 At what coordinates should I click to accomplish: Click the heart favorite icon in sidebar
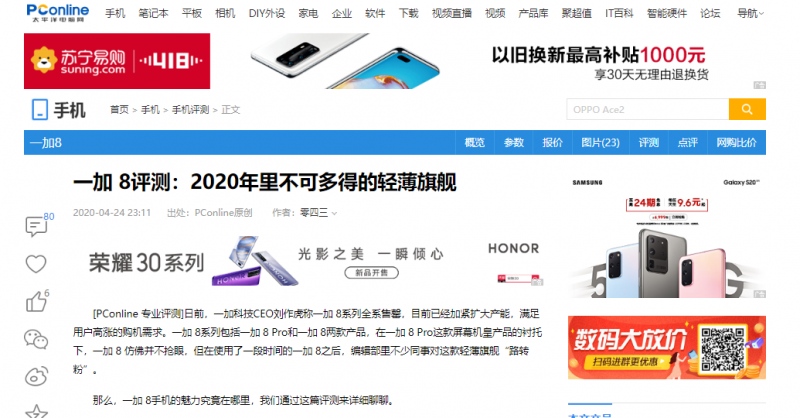click(x=36, y=264)
